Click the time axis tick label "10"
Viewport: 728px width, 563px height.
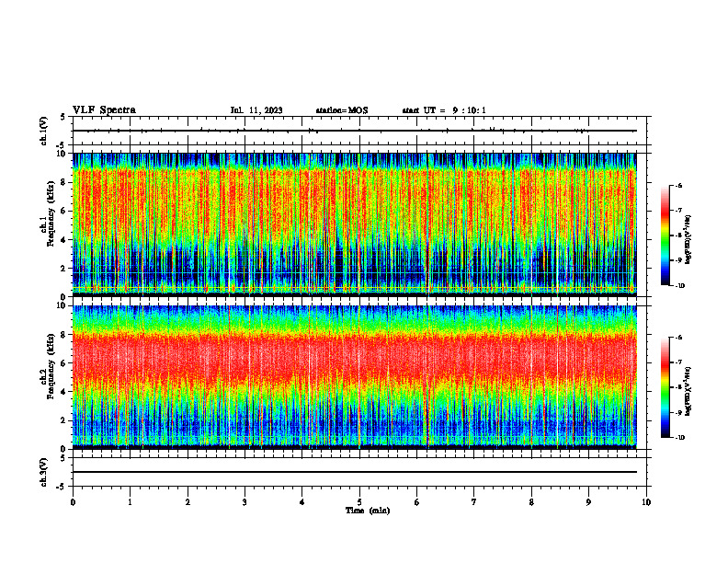pyautogui.click(x=646, y=502)
